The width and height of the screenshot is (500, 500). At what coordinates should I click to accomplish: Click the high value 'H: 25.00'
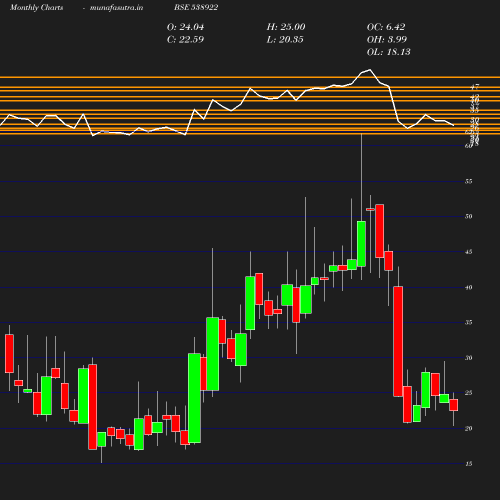[286, 27]
